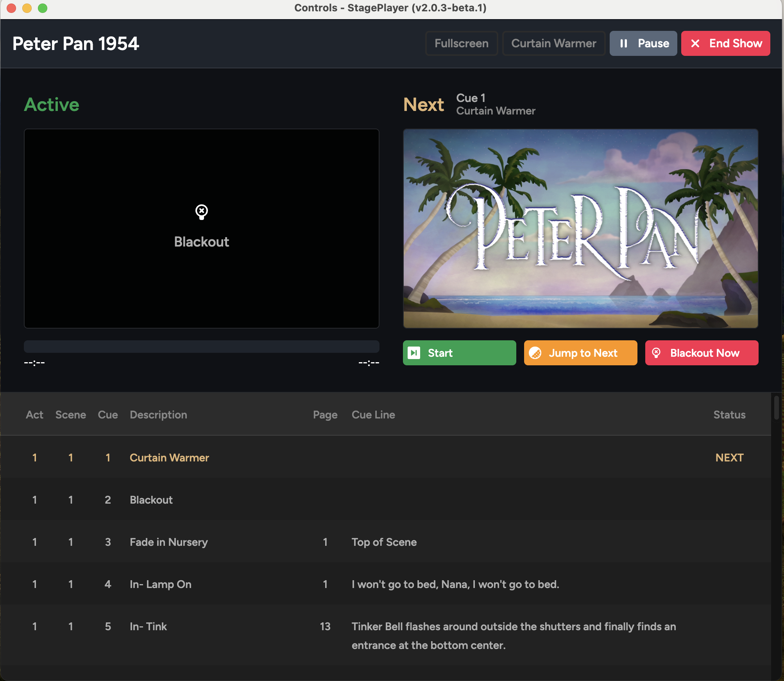Click the bulb icon on Blackout Now
The height and width of the screenshot is (681, 784).
coord(656,353)
